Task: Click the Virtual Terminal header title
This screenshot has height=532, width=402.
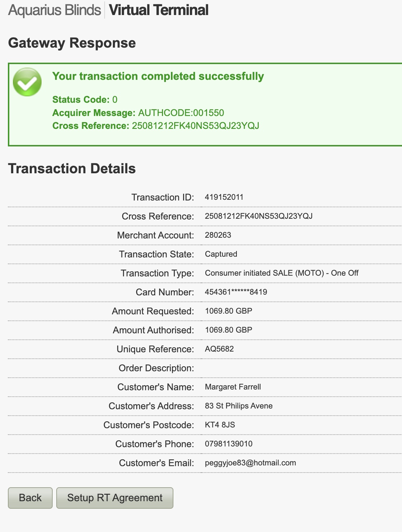Action: 159,10
